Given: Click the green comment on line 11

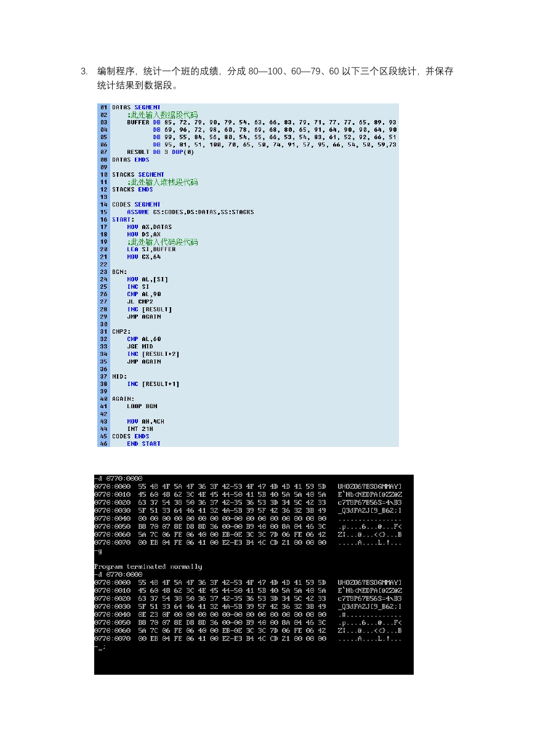Looking at the screenshot, I should pyautogui.click(x=163, y=182).
